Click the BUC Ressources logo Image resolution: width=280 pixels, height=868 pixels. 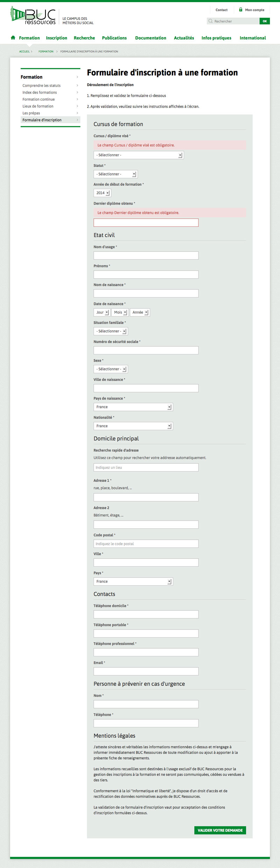coord(33,16)
